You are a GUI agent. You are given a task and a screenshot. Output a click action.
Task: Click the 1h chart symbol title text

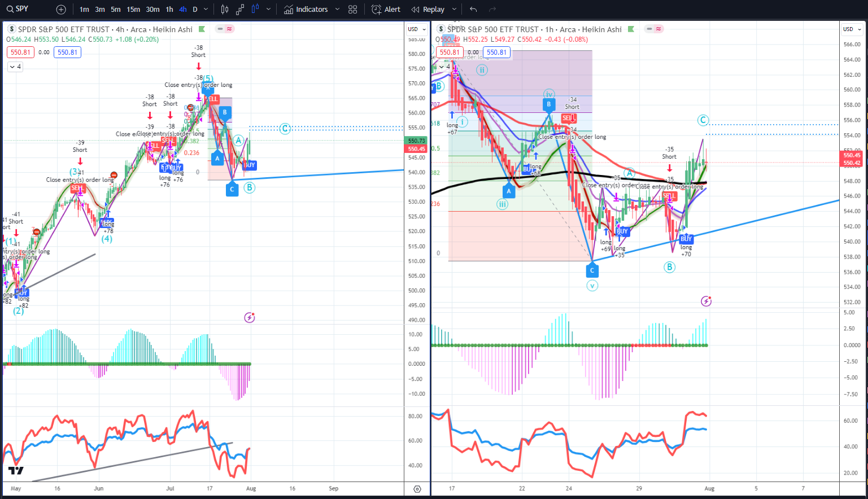(534, 29)
